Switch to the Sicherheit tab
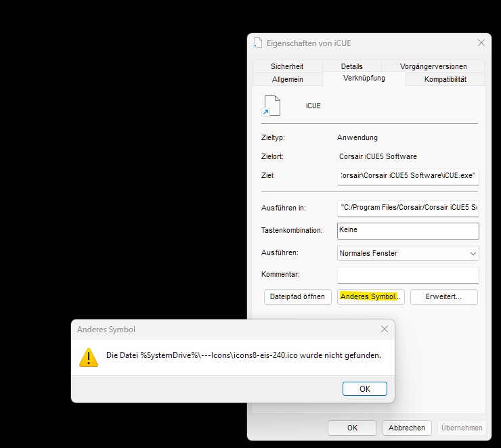The height and width of the screenshot is (448, 501). (287, 66)
